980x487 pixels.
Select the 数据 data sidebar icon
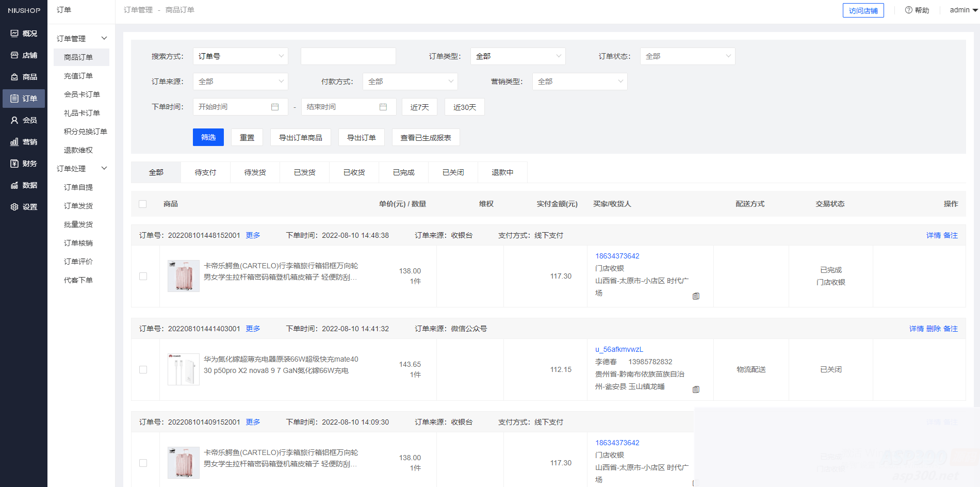click(x=23, y=185)
